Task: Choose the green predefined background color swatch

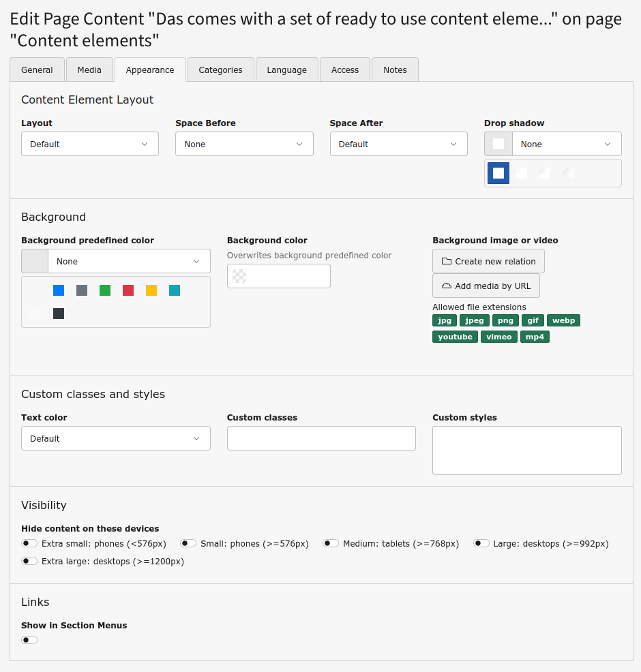Action: coord(105,290)
